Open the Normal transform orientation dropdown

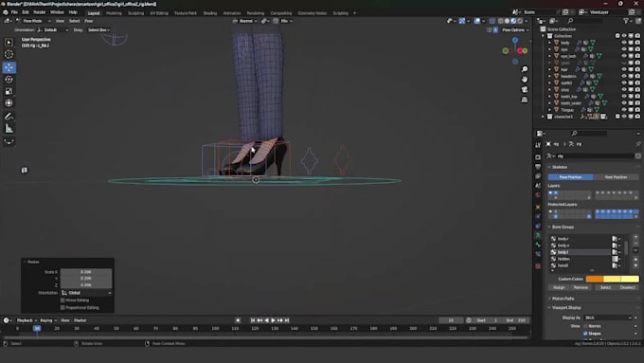(245, 21)
